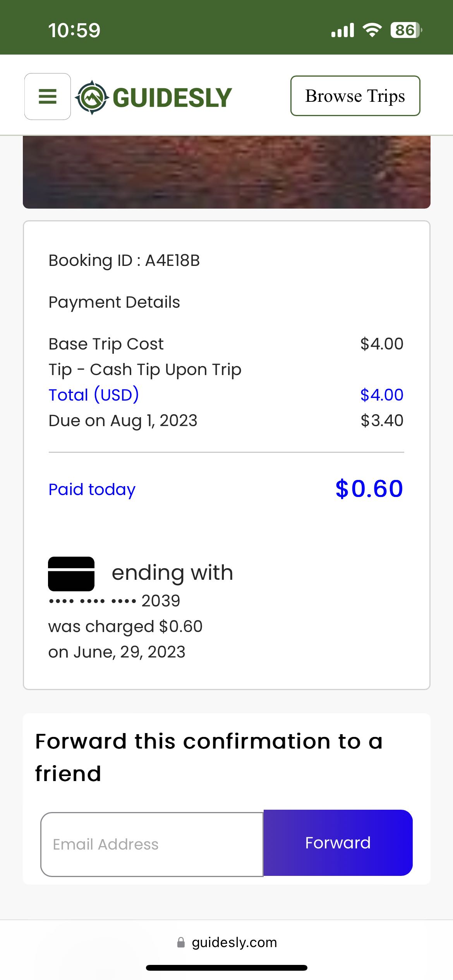
Task: Tap the Email Address input field
Action: (x=152, y=844)
